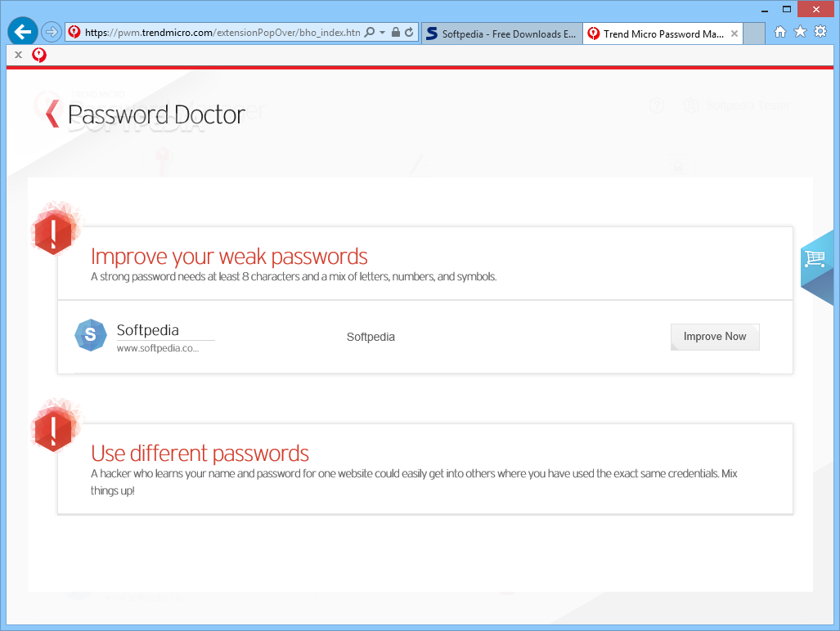Viewport: 840px width, 631px height.
Task: Click the Softpedia hexagon site icon
Action: click(91, 335)
